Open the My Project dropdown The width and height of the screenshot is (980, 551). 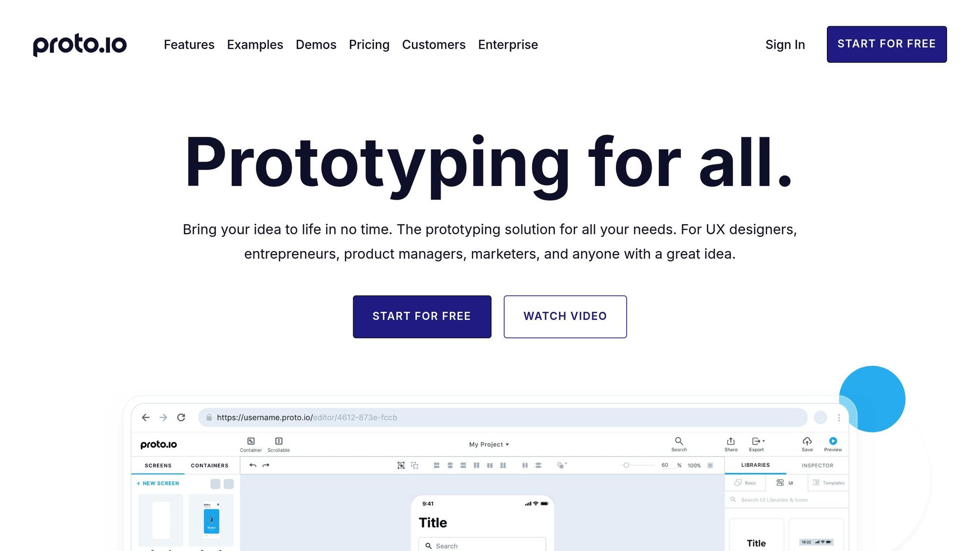pyautogui.click(x=488, y=444)
